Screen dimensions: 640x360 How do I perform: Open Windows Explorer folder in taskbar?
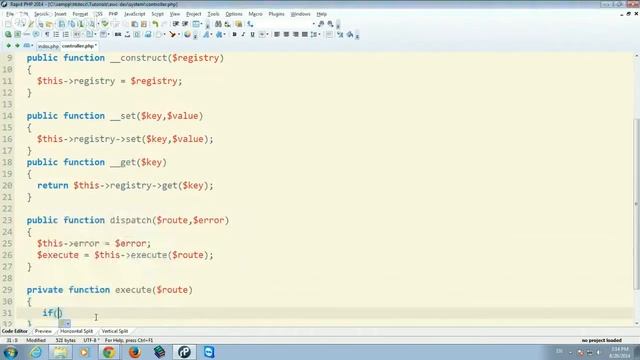[x=60, y=352]
